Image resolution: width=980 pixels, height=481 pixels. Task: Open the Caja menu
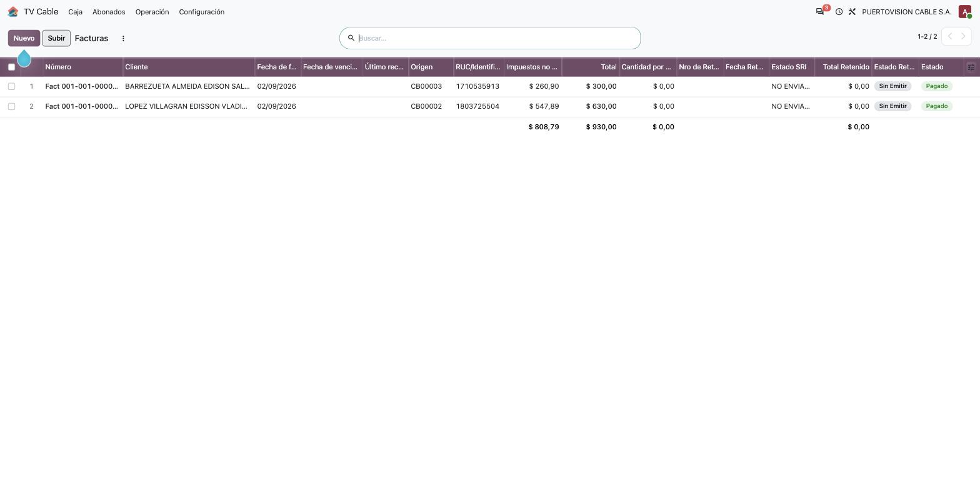point(75,12)
